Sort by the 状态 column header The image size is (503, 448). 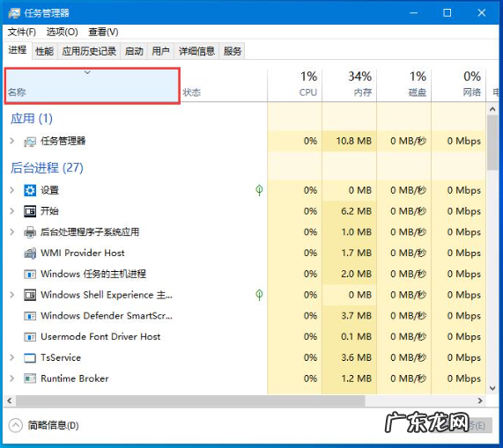(x=224, y=86)
